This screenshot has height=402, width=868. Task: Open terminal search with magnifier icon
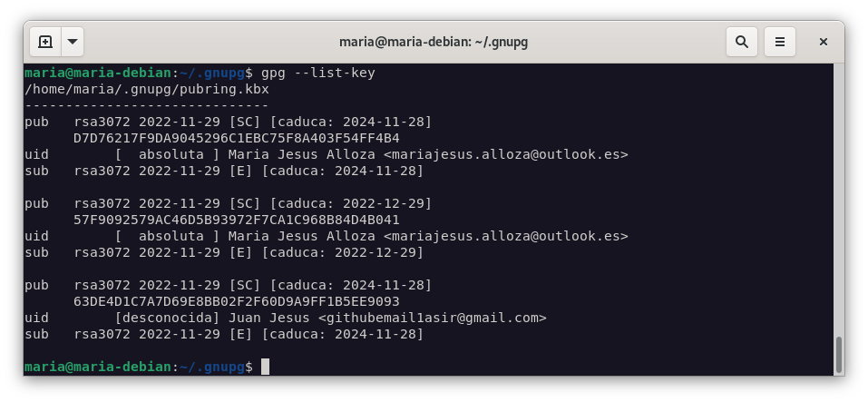[x=741, y=42]
